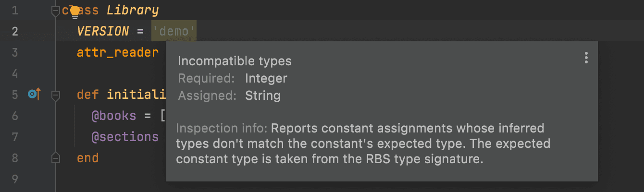Click the overriding method gutter icon
The height and width of the screenshot is (192, 644).
click(x=34, y=94)
